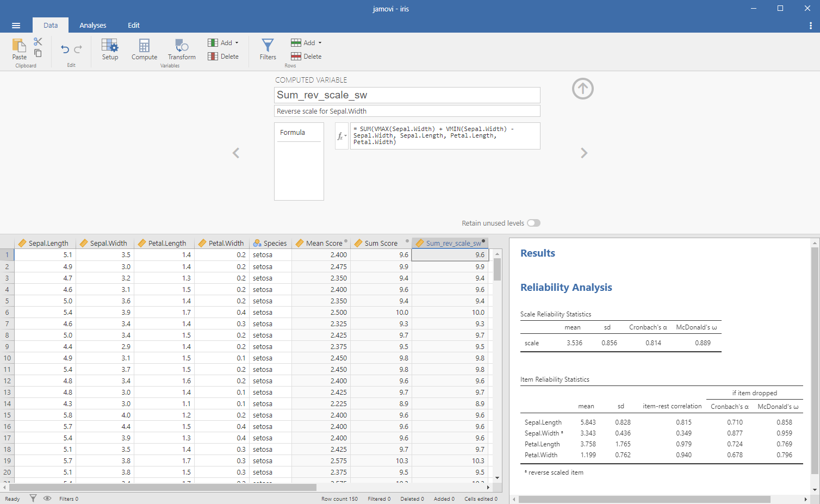
Task: Click the computed variable name field
Action: click(x=407, y=95)
